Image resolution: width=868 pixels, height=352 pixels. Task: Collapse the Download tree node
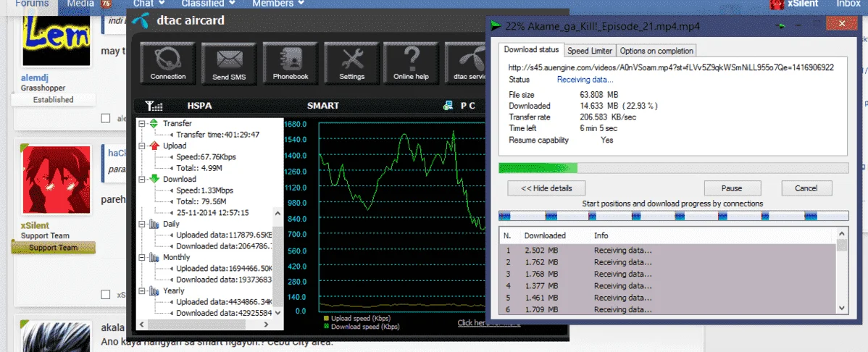[x=142, y=179]
